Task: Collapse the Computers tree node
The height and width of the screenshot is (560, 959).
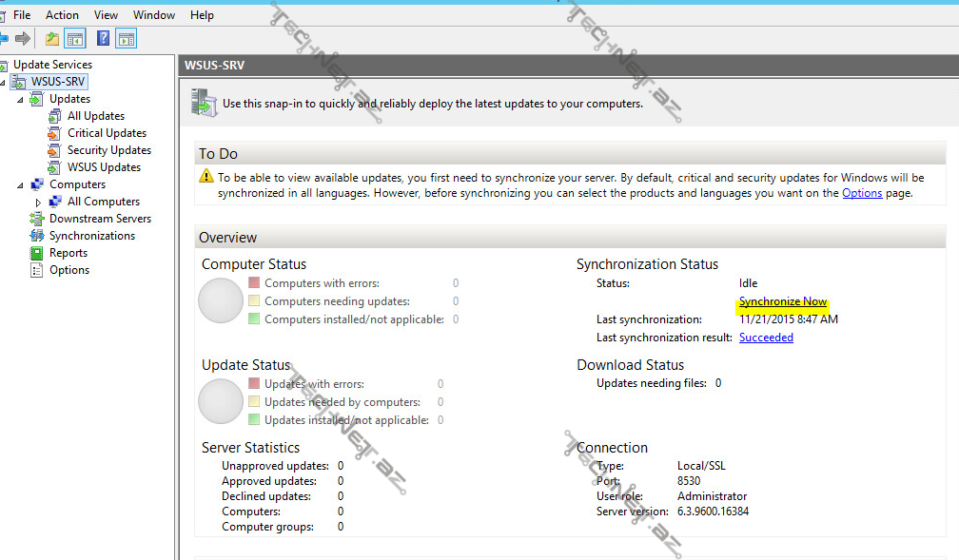Action: tap(21, 185)
